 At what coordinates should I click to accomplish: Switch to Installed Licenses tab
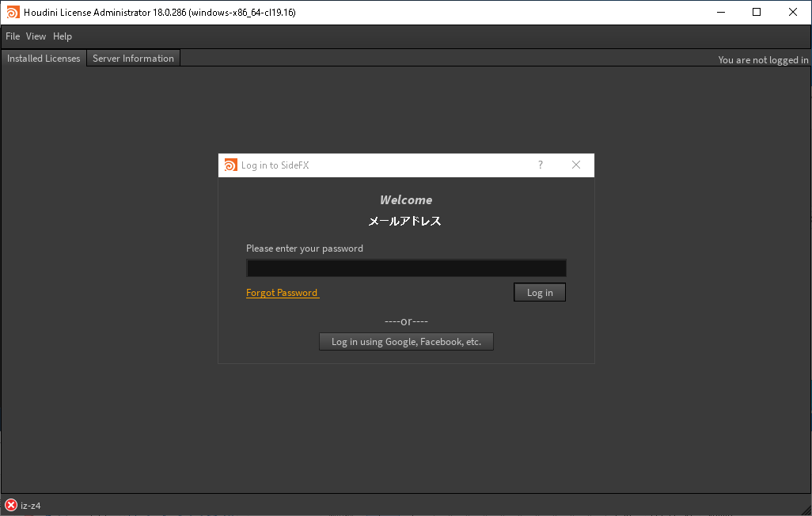point(44,59)
